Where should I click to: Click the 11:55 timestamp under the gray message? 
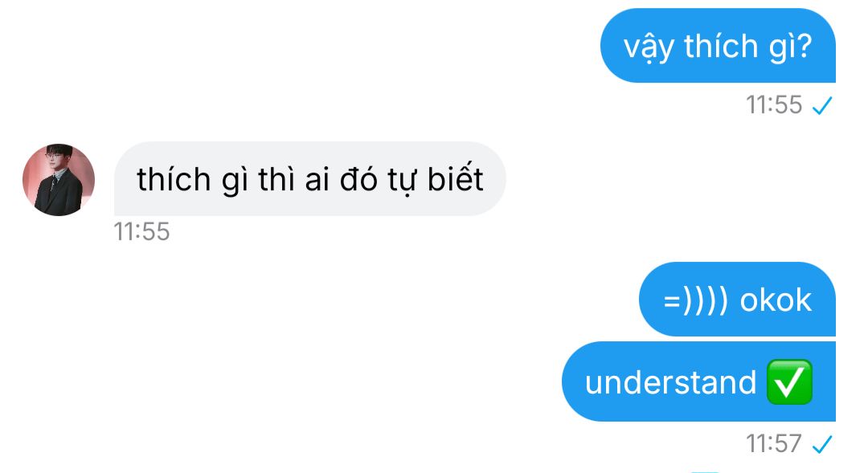pyautogui.click(x=141, y=231)
